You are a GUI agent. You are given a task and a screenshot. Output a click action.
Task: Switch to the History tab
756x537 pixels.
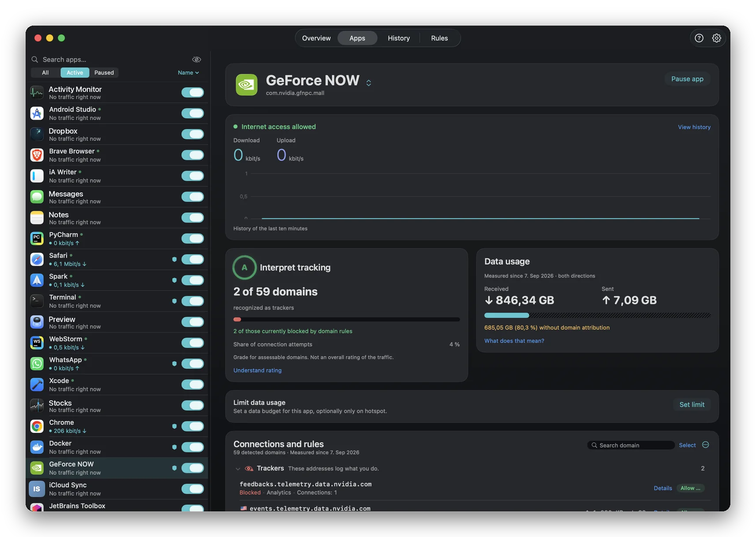pos(399,38)
